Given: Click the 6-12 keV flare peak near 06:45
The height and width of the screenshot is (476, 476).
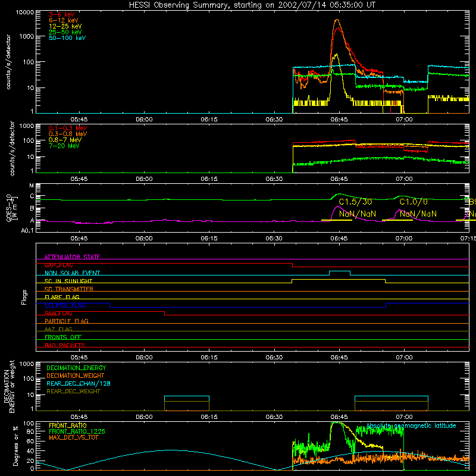Looking at the screenshot, I should (337, 20).
